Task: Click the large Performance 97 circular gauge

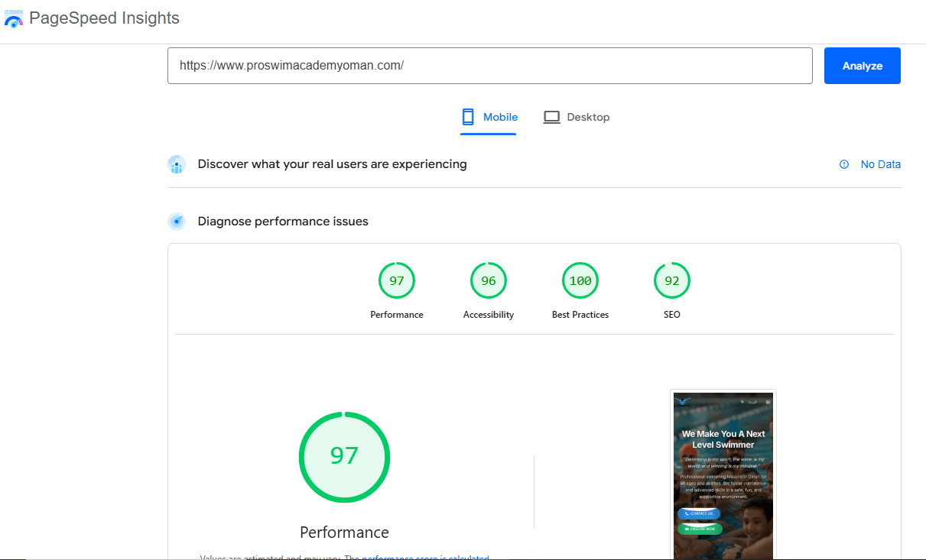Action: (344, 457)
